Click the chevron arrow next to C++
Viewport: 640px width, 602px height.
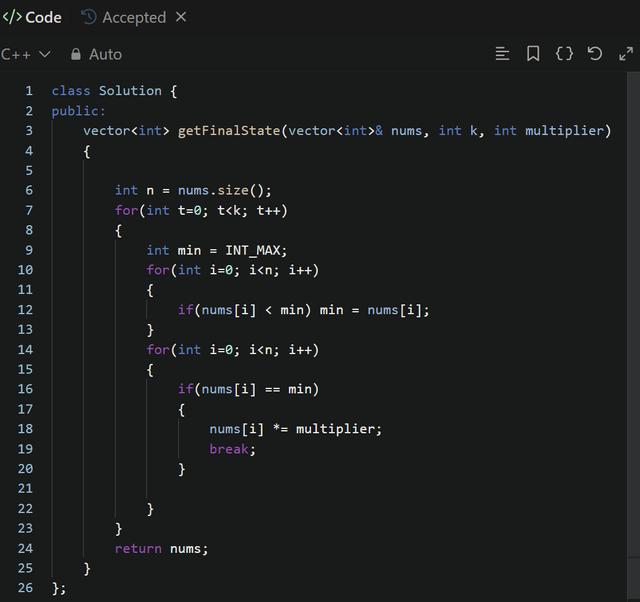click(x=45, y=54)
